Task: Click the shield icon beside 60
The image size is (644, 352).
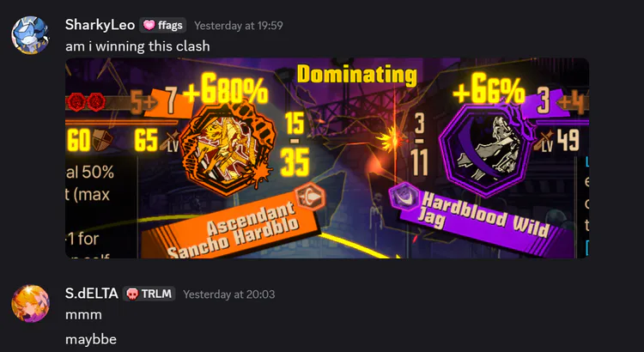Action: pyautogui.click(x=102, y=140)
